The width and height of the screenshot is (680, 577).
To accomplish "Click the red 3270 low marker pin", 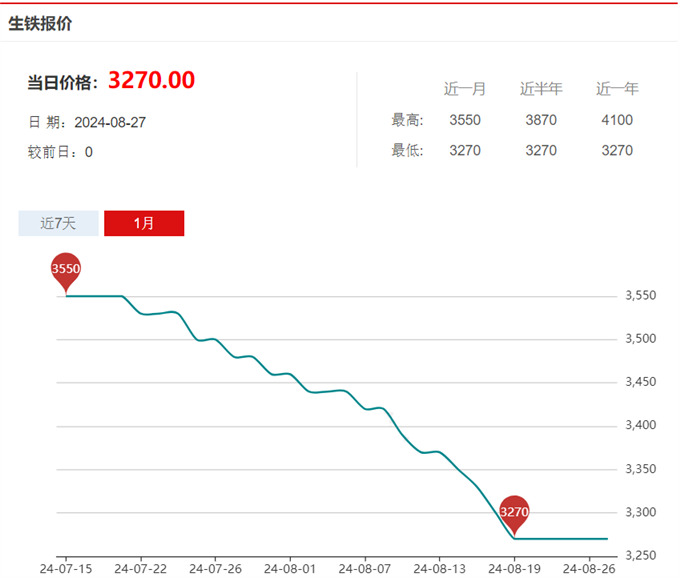I will click(x=514, y=512).
